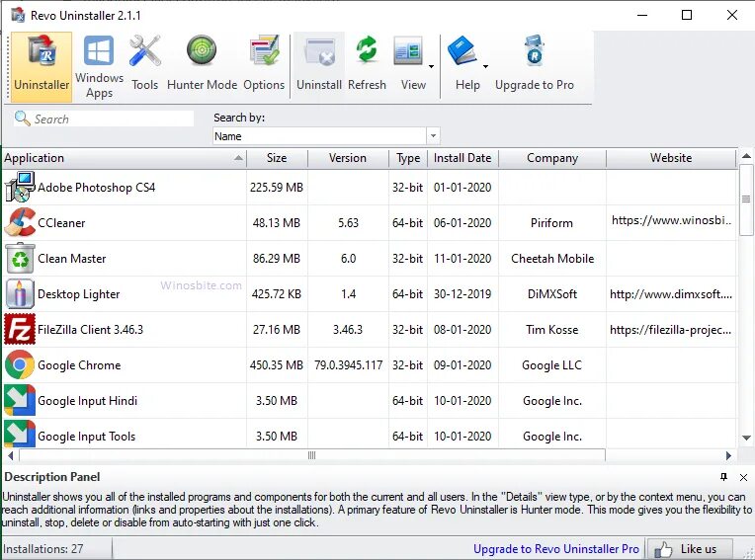Click the Revo Uninstaller title bar icon
The width and height of the screenshot is (755, 560).
(x=18, y=16)
